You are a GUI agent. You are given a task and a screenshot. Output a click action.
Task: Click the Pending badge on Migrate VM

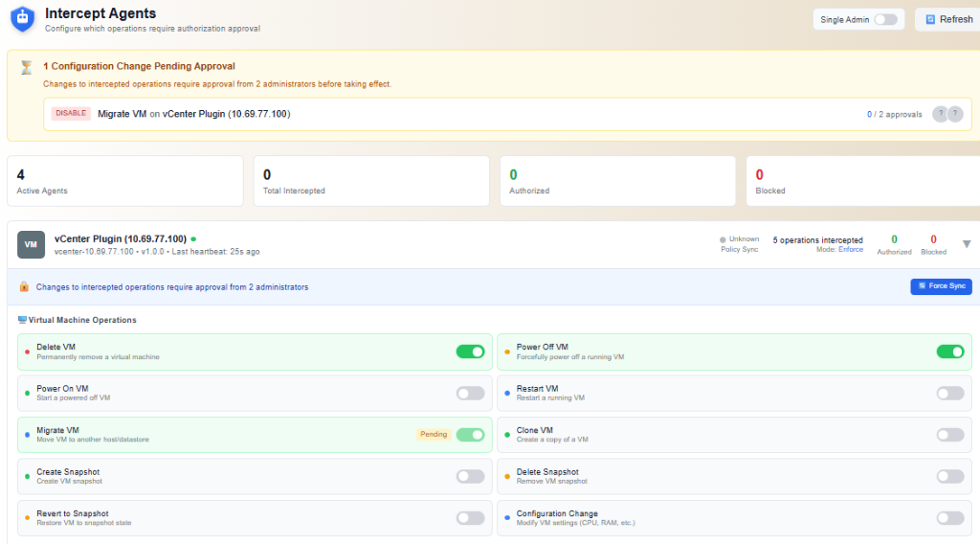(434, 434)
